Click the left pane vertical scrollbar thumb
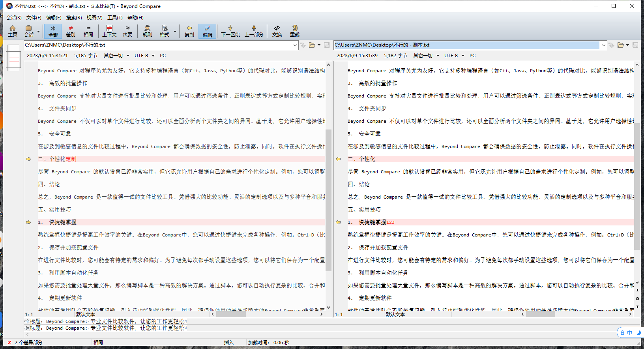Image resolution: width=644 pixels, height=349 pixels. (x=329, y=200)
